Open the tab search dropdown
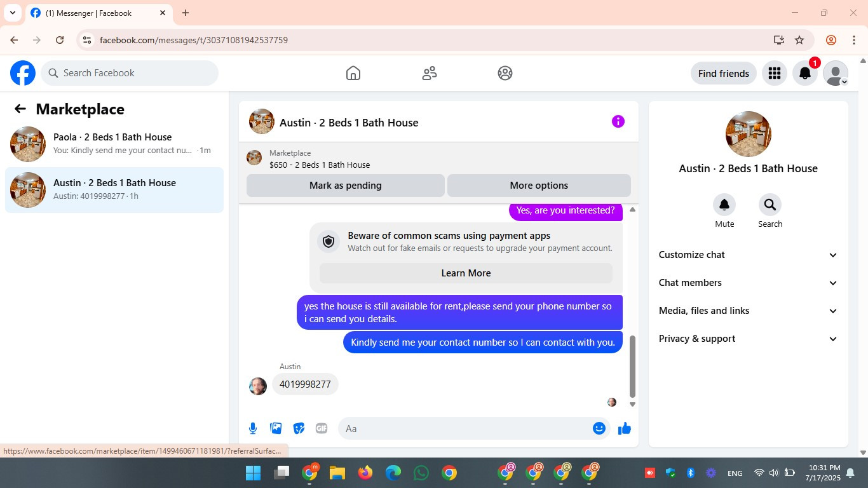Viewport: 868px width, 488px height. pos(13,13)
